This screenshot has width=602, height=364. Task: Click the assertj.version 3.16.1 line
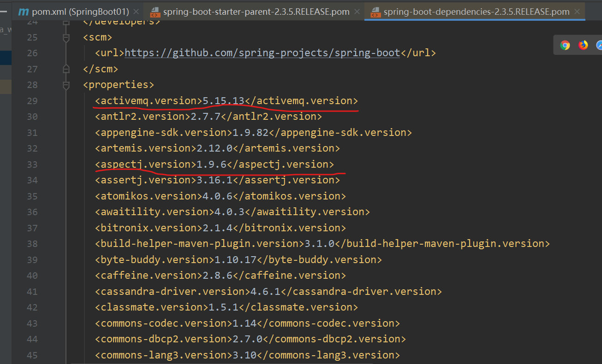tap(217, 180)
